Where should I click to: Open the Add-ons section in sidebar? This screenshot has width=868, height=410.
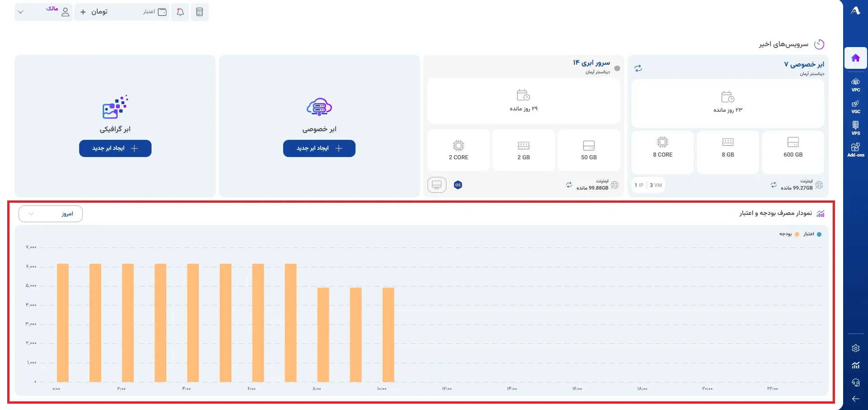point(855,150)
